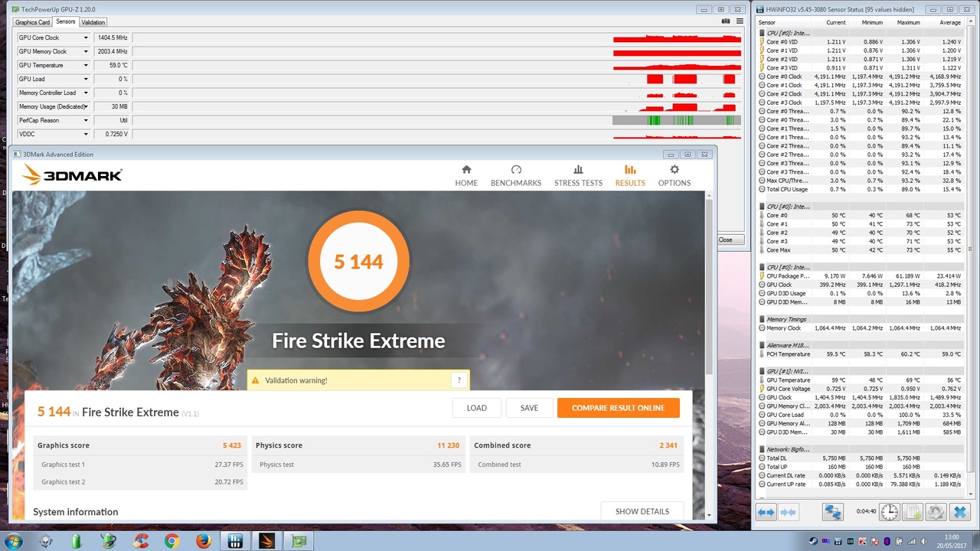The image size is (980, 551).
Task: Open Steam icon in system tray
Action: (812, 541)
